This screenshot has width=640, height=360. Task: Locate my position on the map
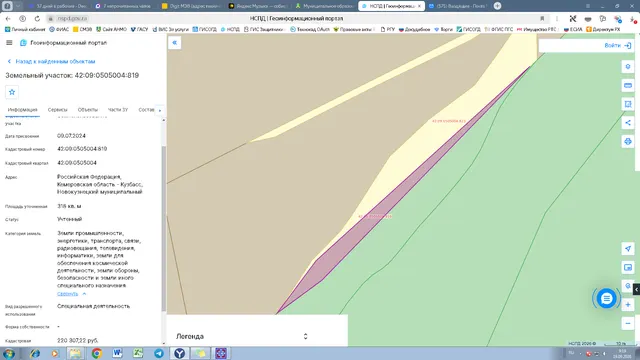click(628, 249)
